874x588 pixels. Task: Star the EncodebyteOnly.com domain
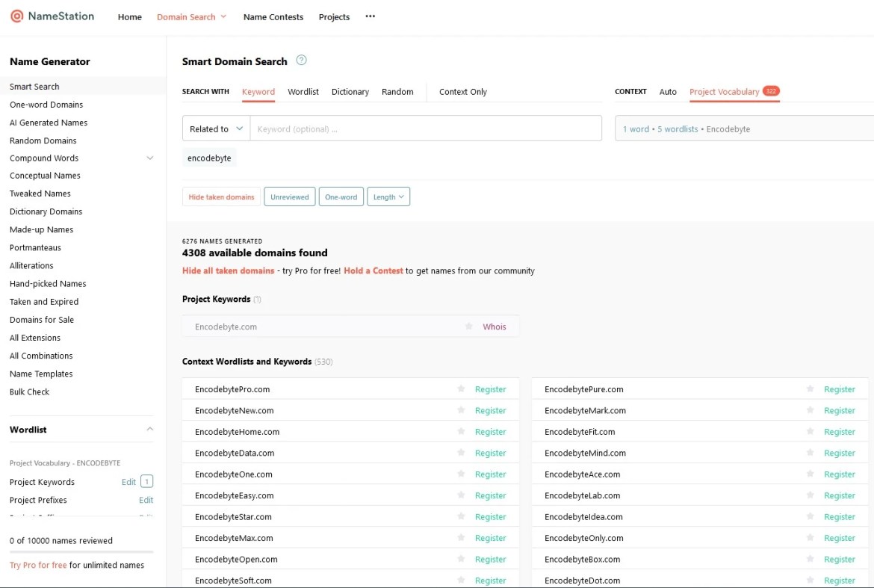[x=810, y=537]
